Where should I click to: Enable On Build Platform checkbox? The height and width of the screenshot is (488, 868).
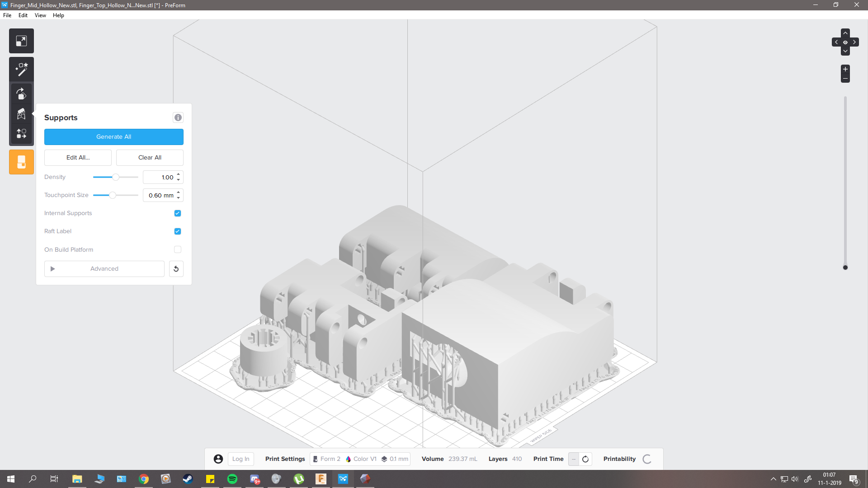[x=178, y=249]
